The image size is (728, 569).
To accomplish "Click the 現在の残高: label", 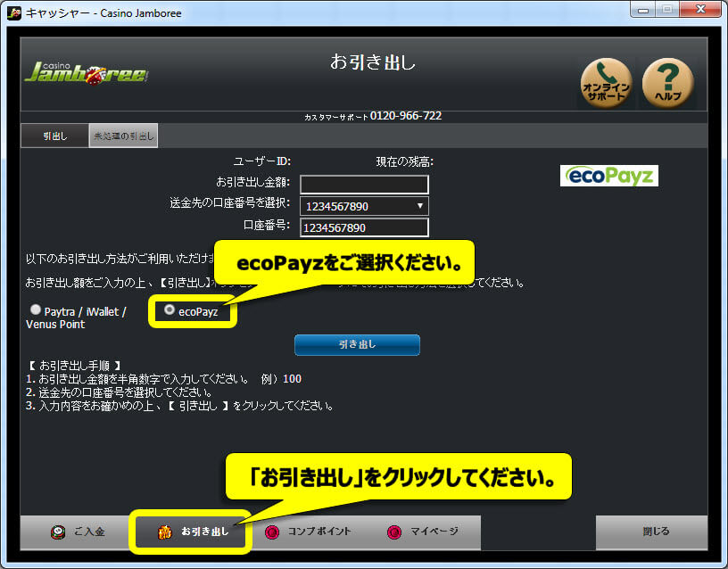I will [404, 161].
